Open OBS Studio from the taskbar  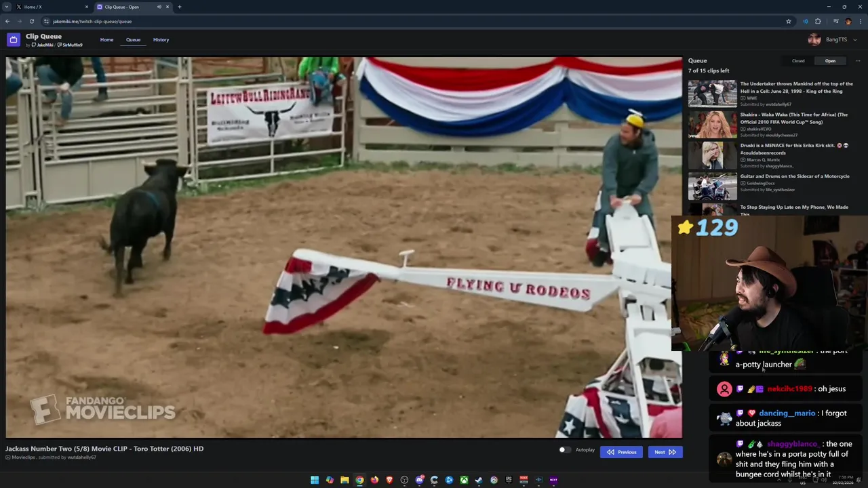(404, 480)
